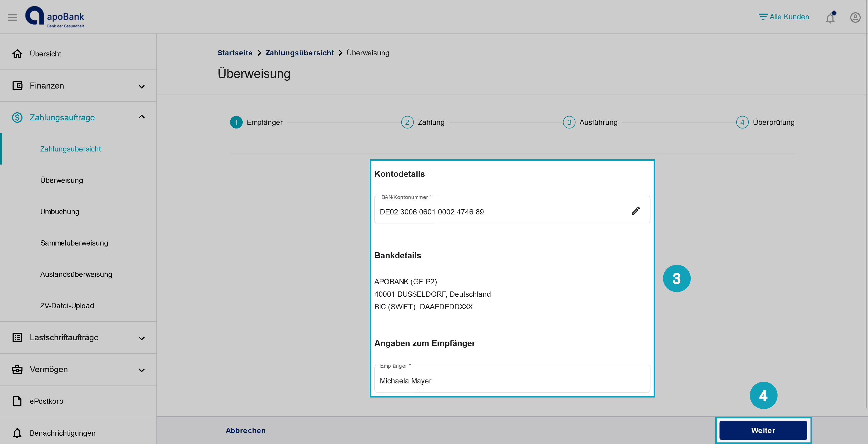Click the Lastschriftaufträge list icon
This screenshot has height=444, width=868.
[x=17, y=337]
